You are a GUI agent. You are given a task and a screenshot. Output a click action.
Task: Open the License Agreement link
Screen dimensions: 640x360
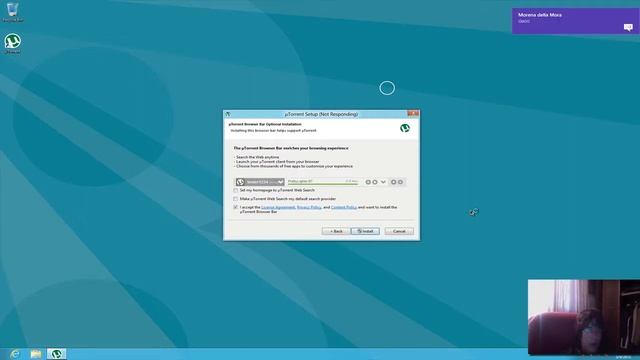tap(278, 207)
